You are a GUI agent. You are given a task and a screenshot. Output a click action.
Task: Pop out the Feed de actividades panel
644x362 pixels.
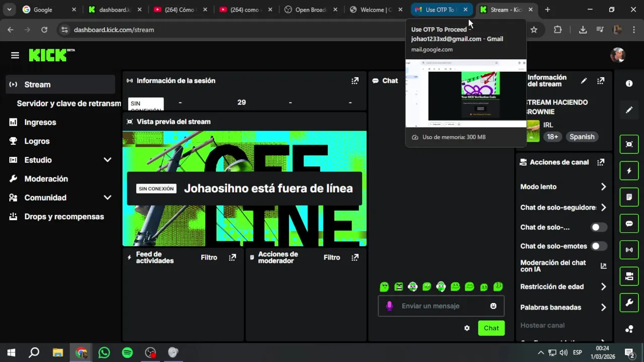[232, 257]
